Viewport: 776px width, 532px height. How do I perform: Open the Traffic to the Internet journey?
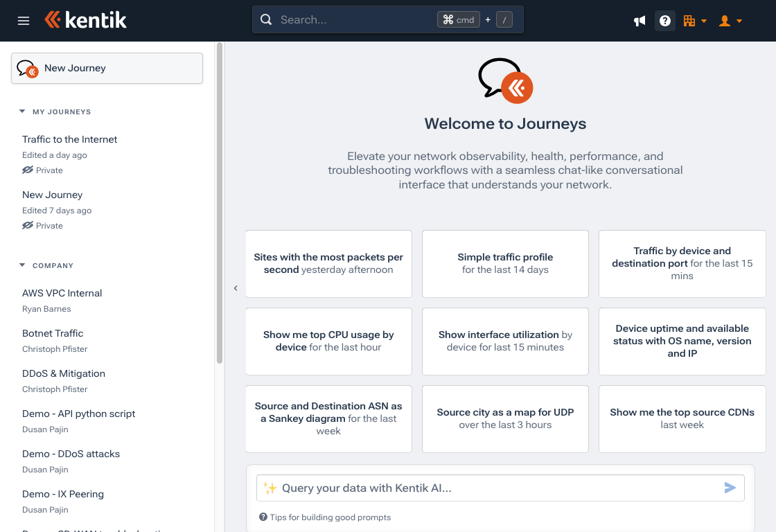click(x=69, y=139)
